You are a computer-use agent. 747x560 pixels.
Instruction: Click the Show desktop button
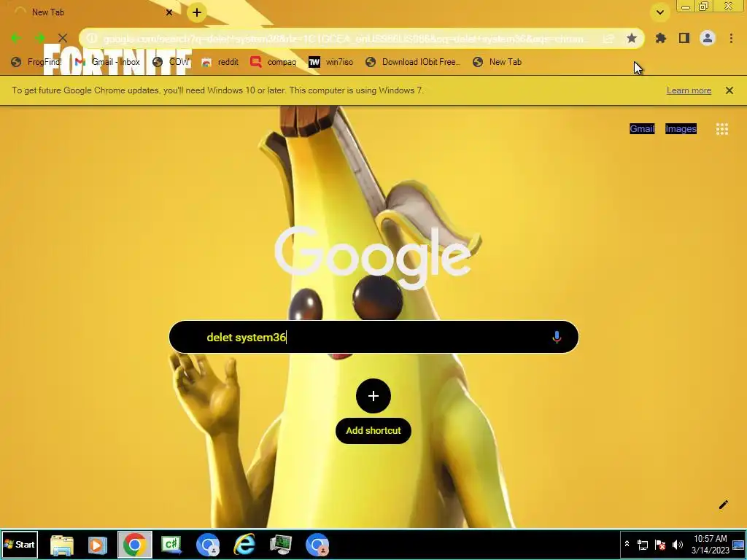click(x=739, y=545)
